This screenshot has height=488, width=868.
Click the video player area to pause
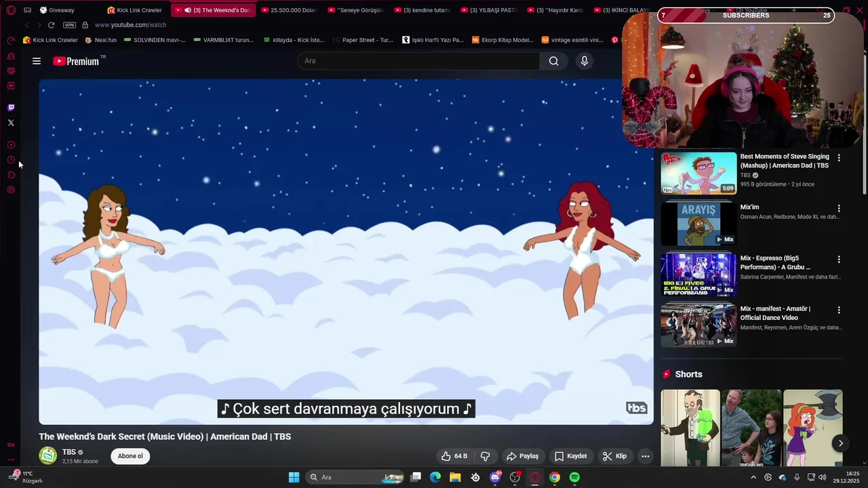click(346, 251)
